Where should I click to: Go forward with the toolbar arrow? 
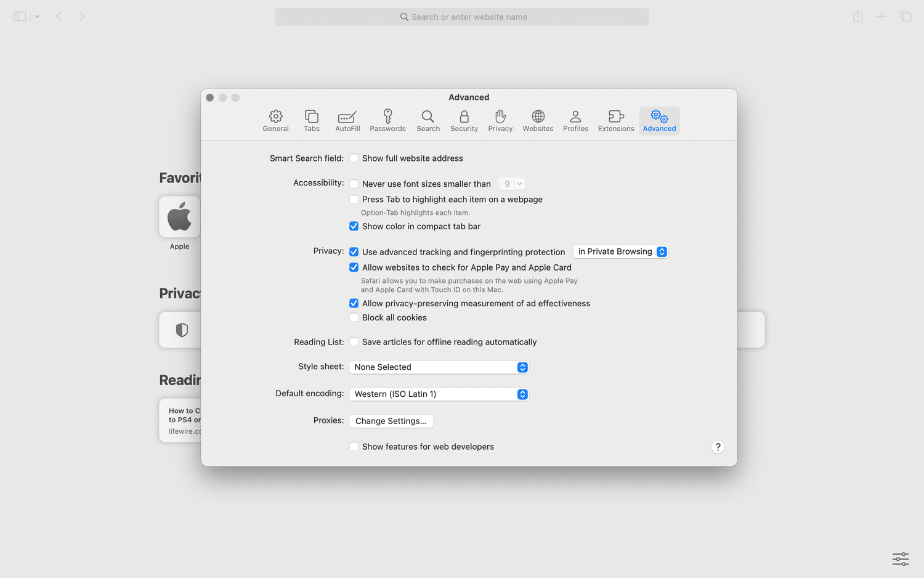point(81,17)
